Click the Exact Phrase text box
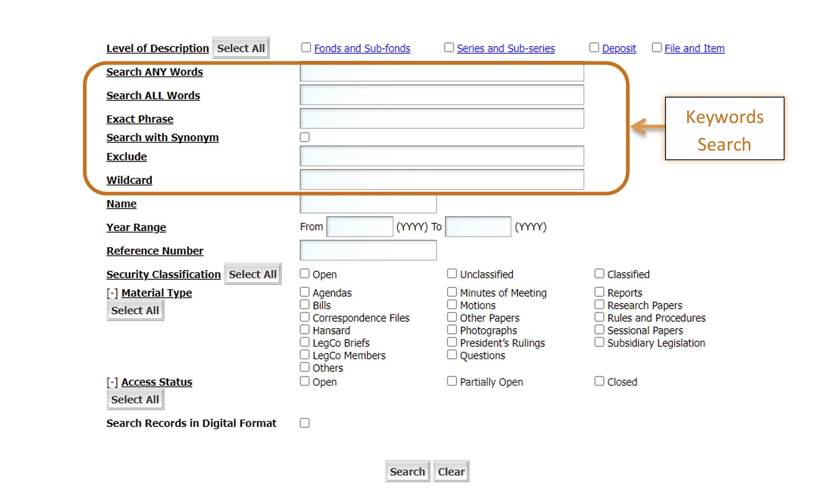 tap(442, 118)
